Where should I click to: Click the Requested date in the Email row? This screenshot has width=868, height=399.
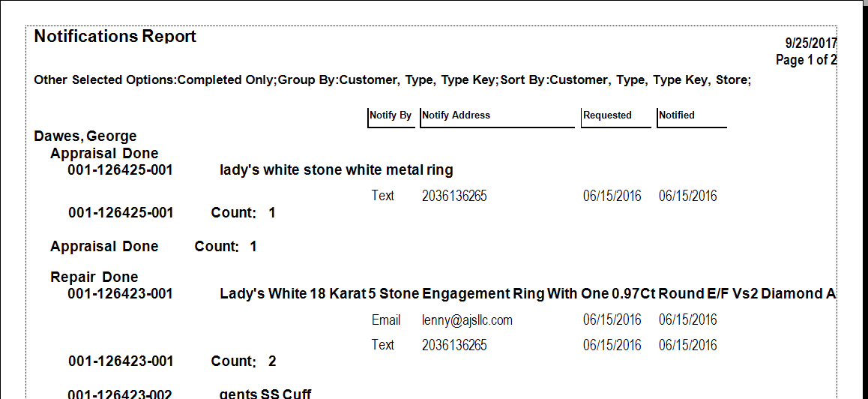[612, 320]
